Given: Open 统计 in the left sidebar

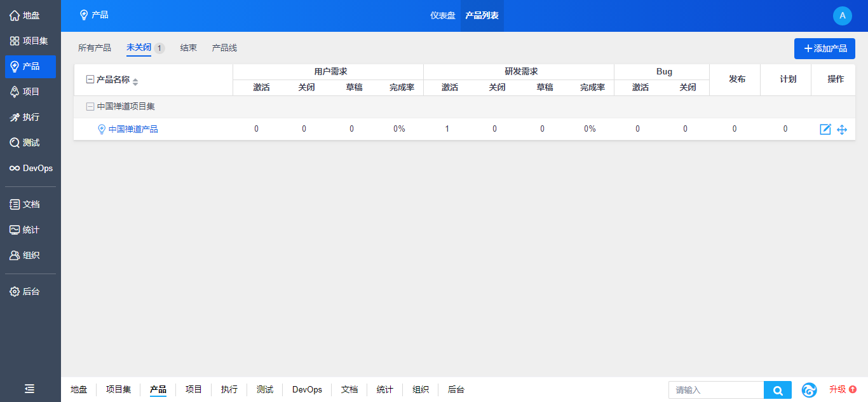Looking at the screenshot, I should click(30, 230).
